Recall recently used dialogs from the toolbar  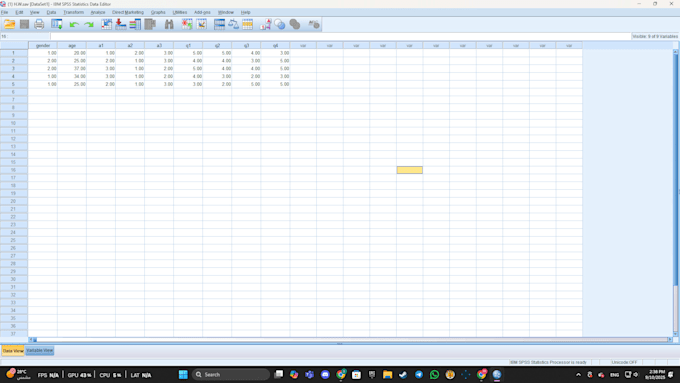pyautogui.click(x=57, y=24)
